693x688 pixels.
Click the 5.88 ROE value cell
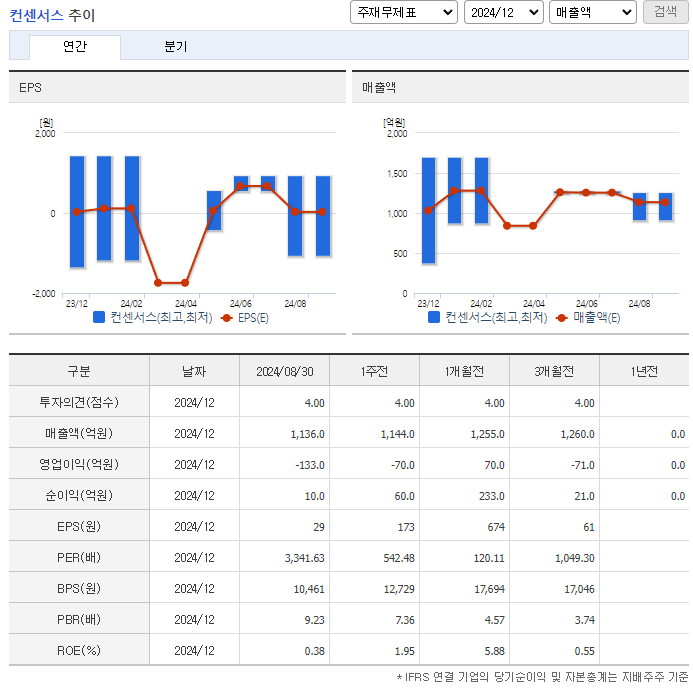(x=465, y=651)
